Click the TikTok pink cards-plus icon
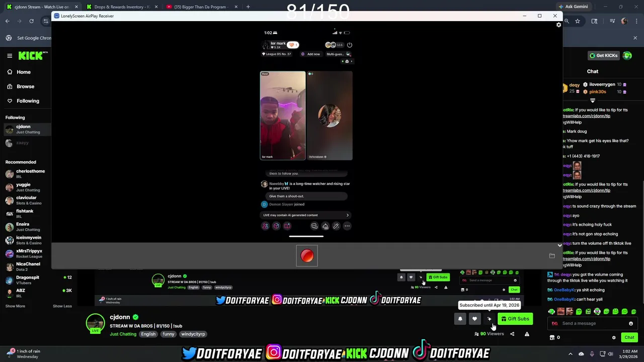Viewport: 644px width, 362px height. click(x=287, y=226)
